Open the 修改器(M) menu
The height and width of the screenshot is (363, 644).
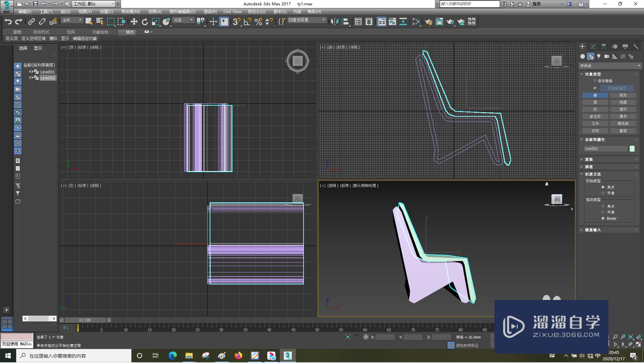(x=130, y=12)
